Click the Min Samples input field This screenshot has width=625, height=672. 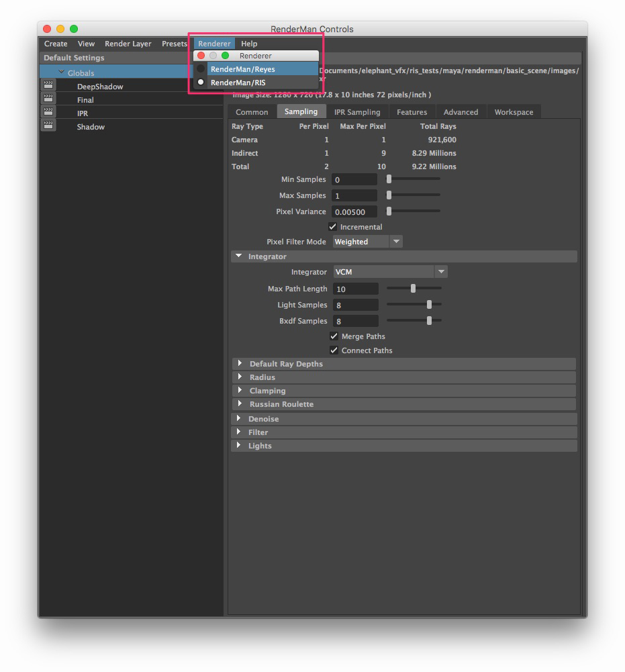354,179
